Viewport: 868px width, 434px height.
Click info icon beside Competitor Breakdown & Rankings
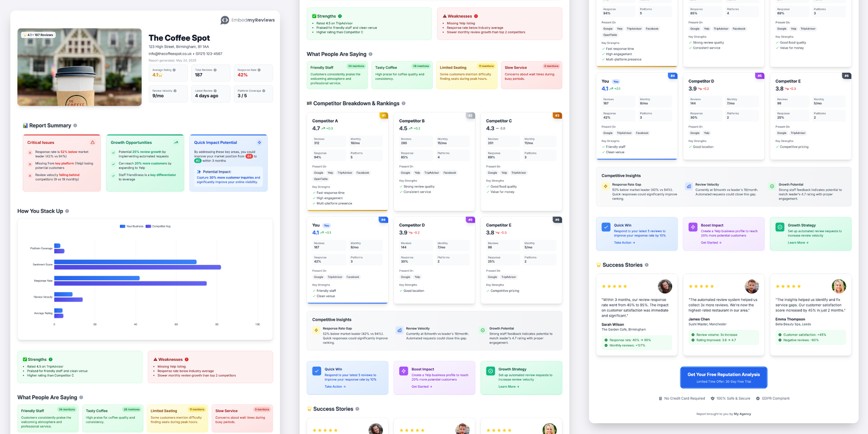tap(404, 103)
